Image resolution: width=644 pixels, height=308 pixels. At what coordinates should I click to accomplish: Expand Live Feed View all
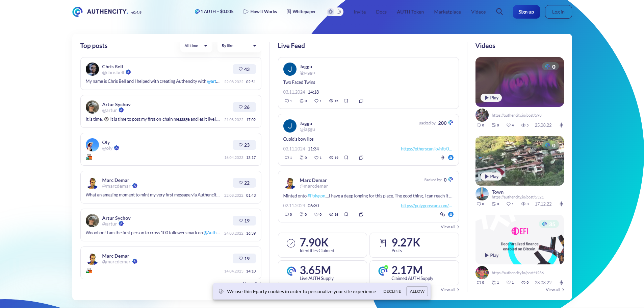click(450, 227)
